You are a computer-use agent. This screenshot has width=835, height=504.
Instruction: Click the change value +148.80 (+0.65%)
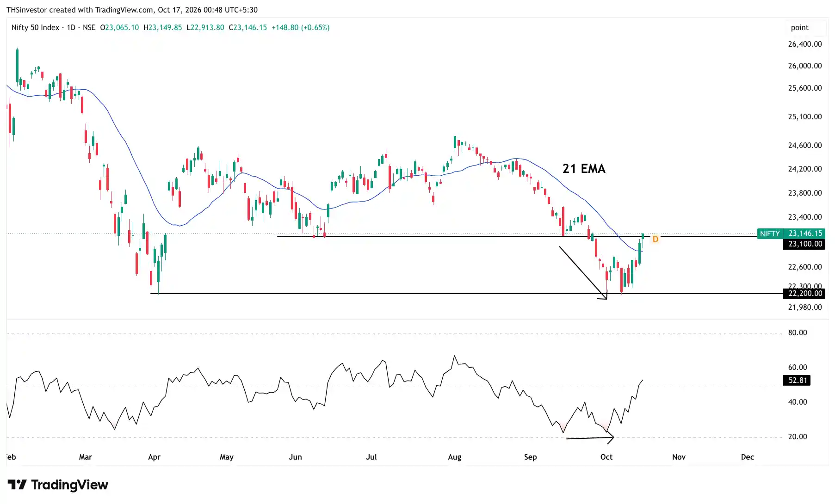coord(301,28)
